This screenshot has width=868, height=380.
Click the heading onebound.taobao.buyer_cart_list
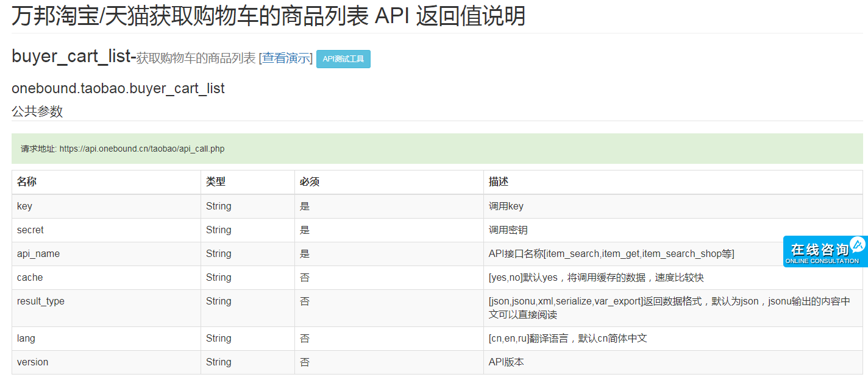(118, 88)
